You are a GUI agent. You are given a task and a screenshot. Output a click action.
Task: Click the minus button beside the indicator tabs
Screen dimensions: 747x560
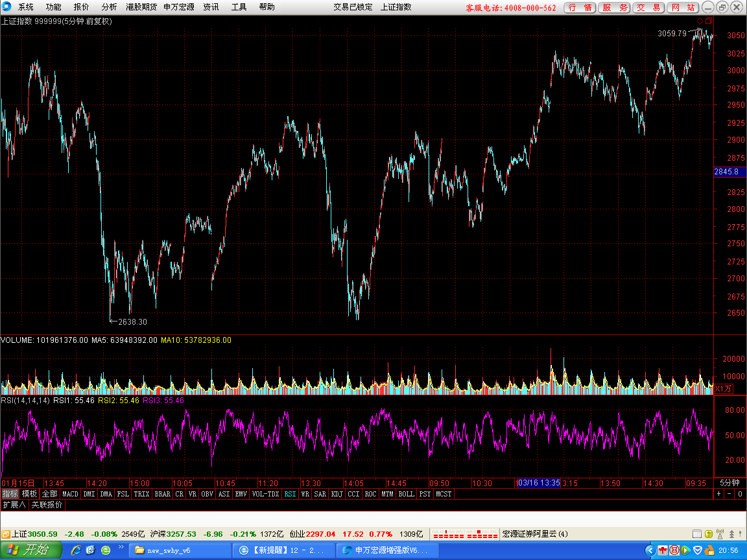pyautogui.click(x=729, y=494)
